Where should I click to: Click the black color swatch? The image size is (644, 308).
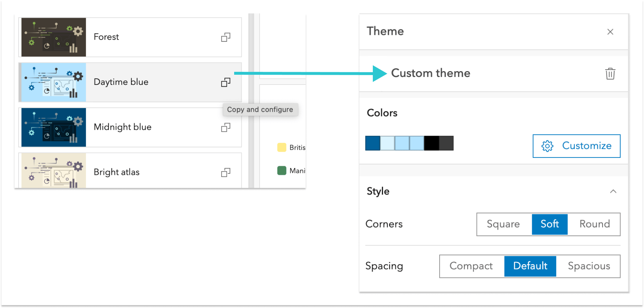431,143
